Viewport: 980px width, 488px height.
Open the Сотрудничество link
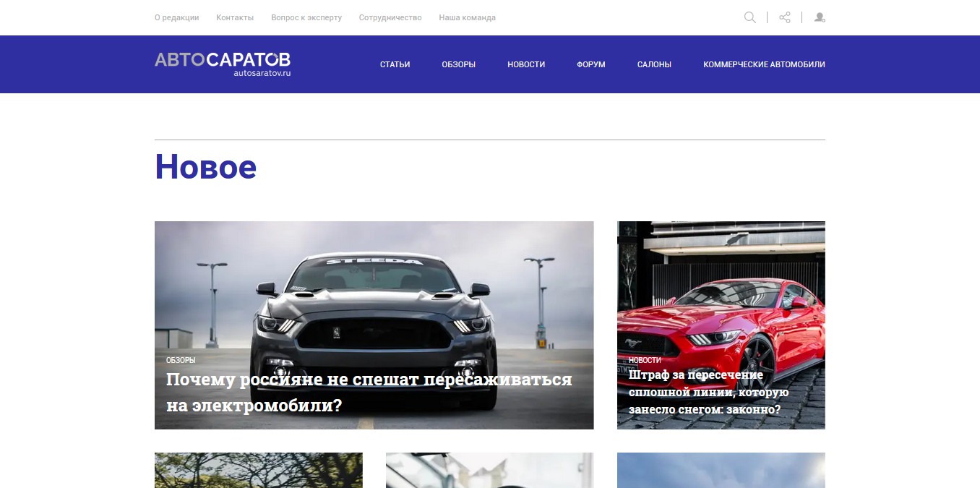390,17
